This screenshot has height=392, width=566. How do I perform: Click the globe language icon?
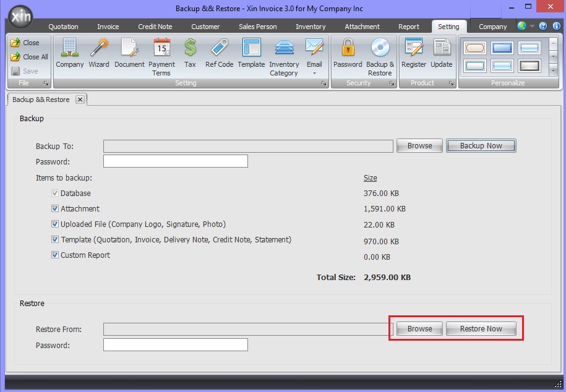(521, 26)
